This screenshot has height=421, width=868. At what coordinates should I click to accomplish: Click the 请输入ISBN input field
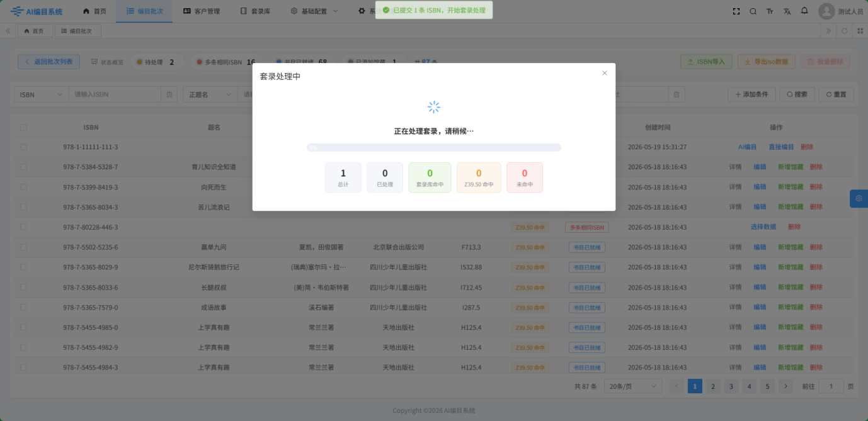(x=115, y=94)
